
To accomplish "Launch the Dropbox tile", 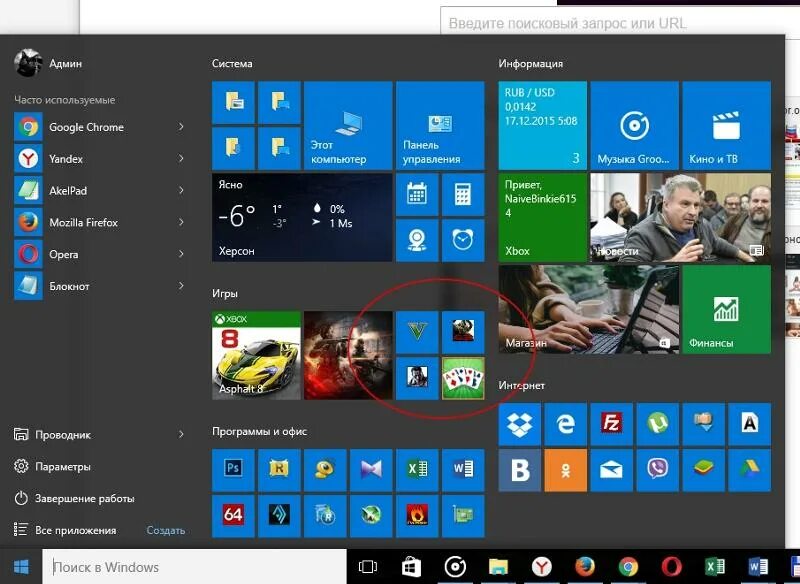I will [519, 424].
